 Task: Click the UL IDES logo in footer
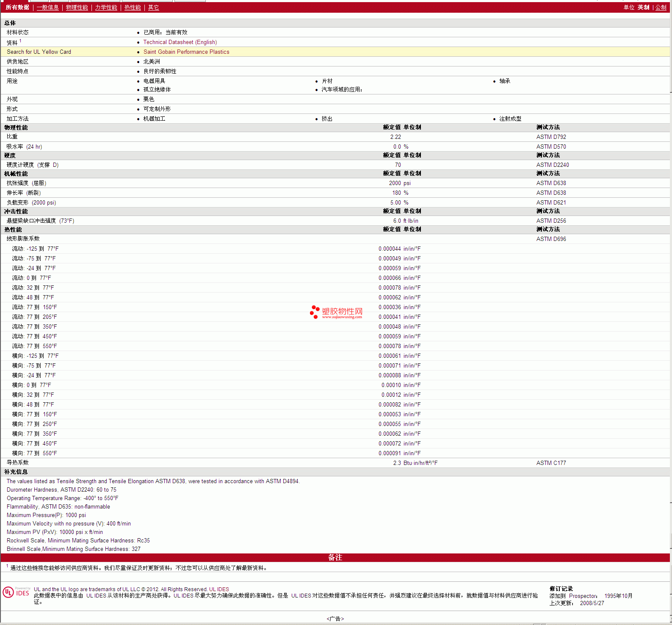(16, 592)
